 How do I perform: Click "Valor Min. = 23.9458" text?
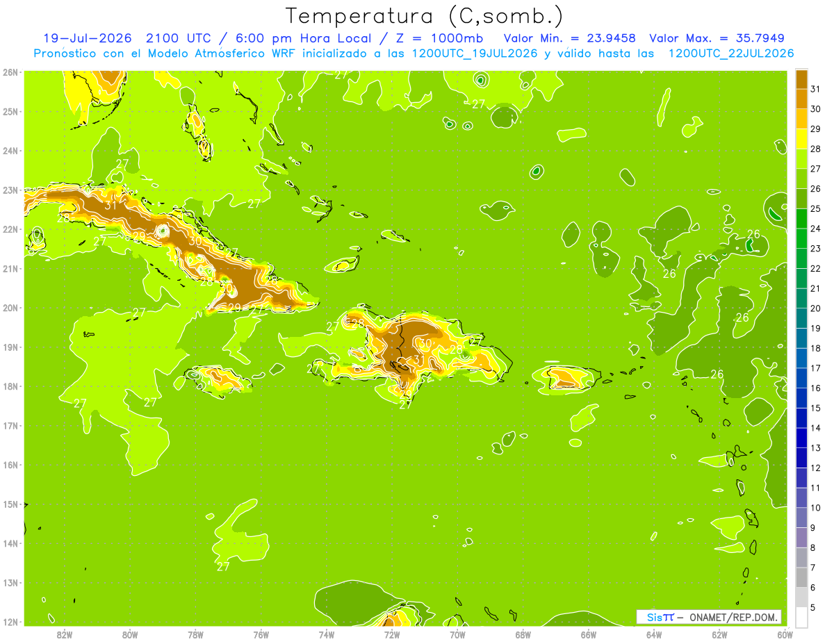570,38
